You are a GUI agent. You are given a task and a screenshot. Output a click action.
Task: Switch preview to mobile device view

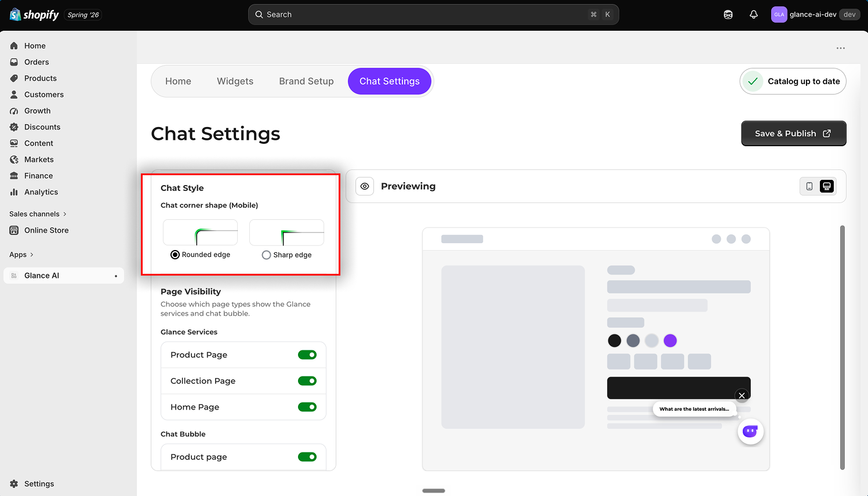pyautogui.click(x=809, y=186)
